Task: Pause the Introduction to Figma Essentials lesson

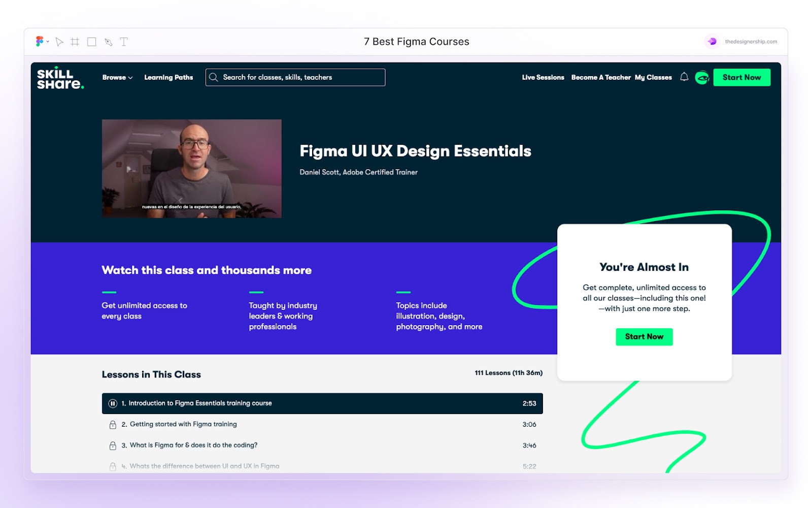Action: pos(113,403)
